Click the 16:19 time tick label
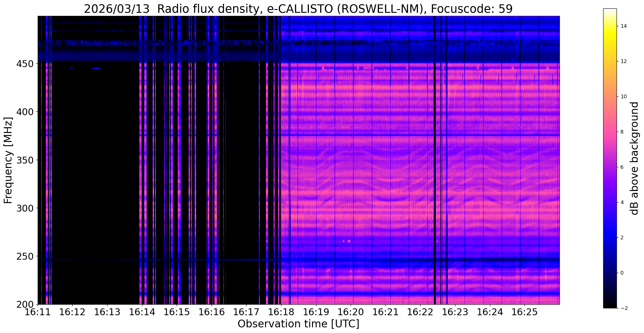The height and width of the screenshot is (333, 644). point(316,312)
